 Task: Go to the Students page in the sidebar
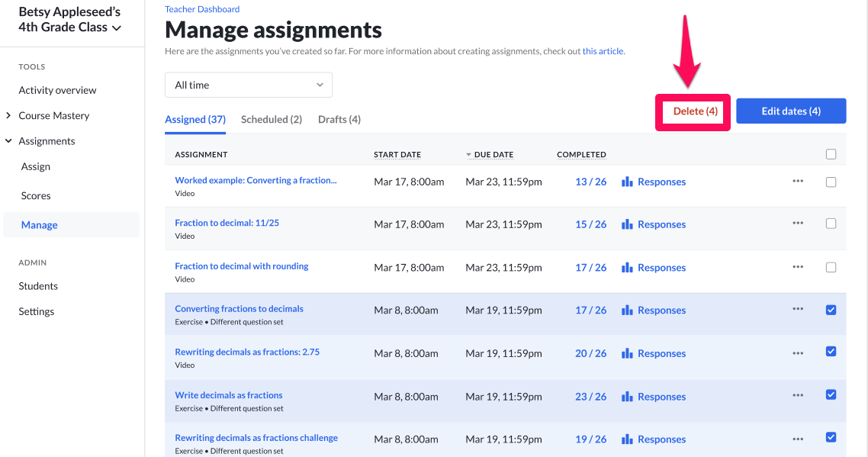pyautogui.click(x=37, y=285)
